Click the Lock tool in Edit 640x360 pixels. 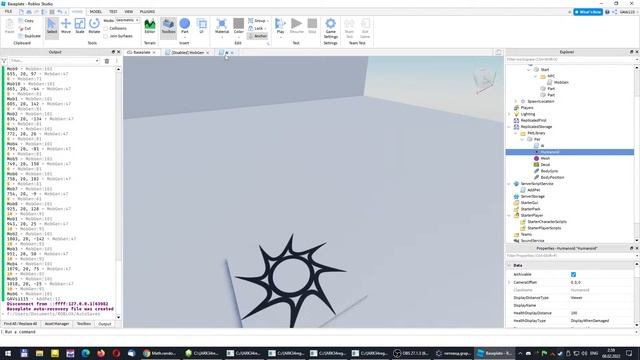click(x=256, y=28)
